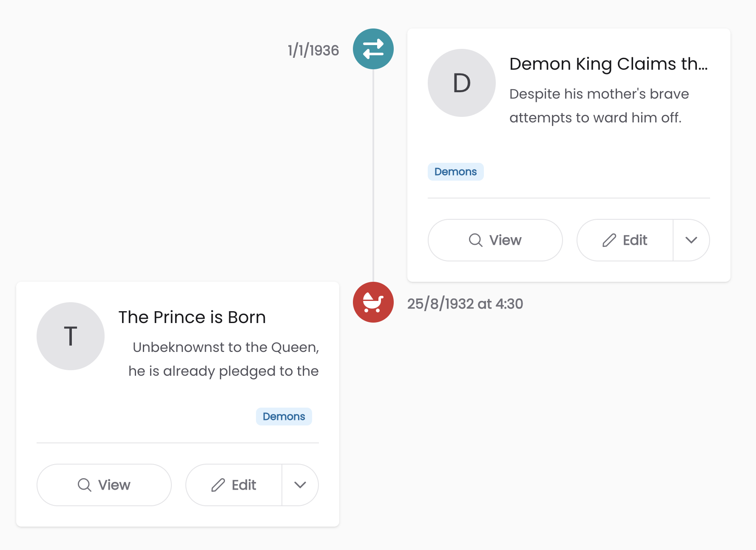Screen dimensions: 756x550
Task: Click the 'T' avatar circle
Action: click(x=71, y=336)
